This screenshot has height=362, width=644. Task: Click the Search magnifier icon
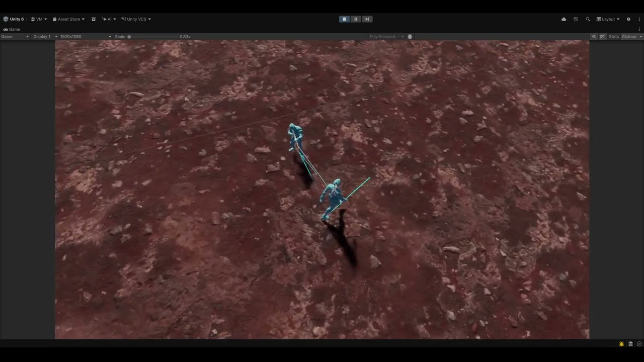tap(588, 19)
